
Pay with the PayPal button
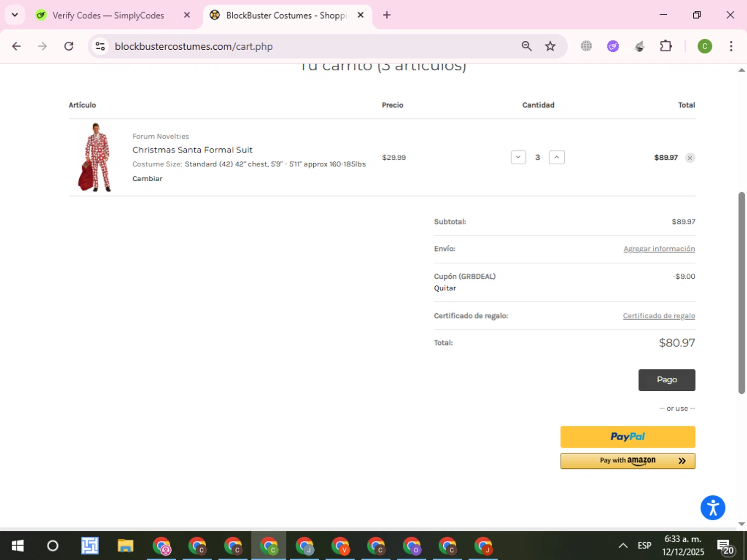(x=627, y=437)
